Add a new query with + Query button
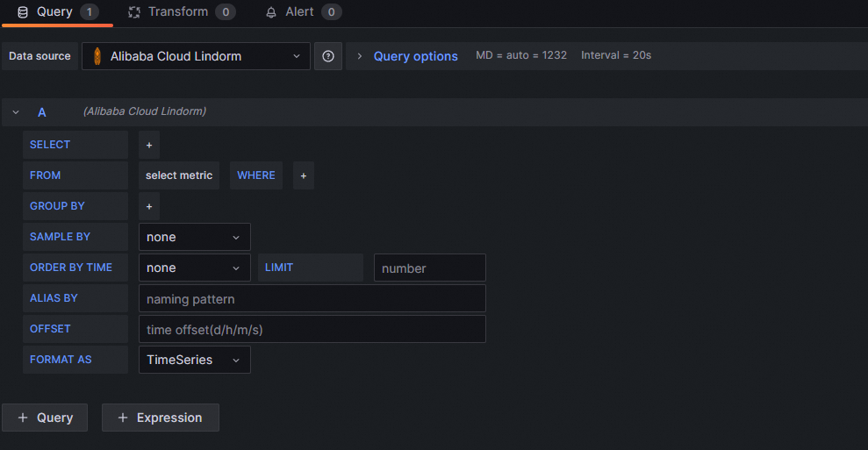 [45, 418]
